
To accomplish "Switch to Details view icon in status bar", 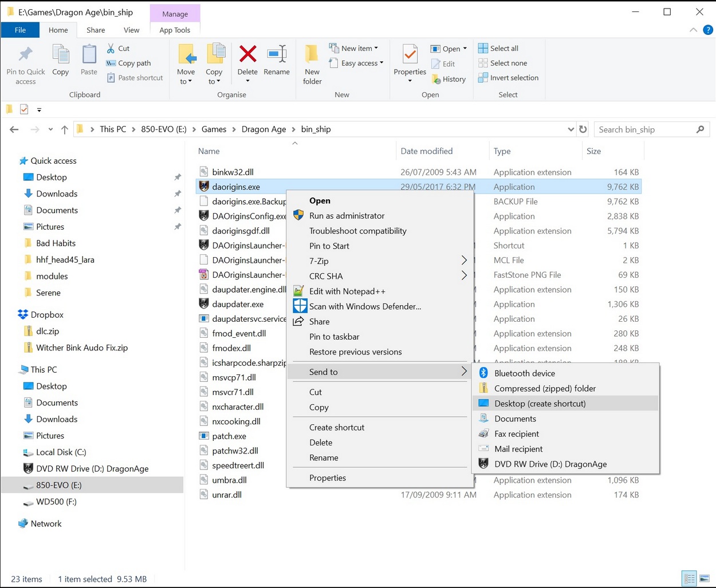I will 690,579.
